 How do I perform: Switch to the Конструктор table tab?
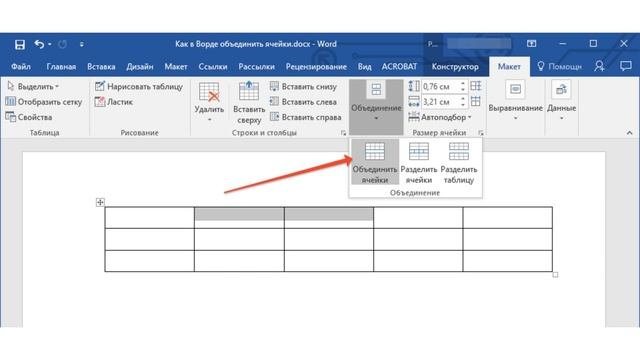pos(455,67)
